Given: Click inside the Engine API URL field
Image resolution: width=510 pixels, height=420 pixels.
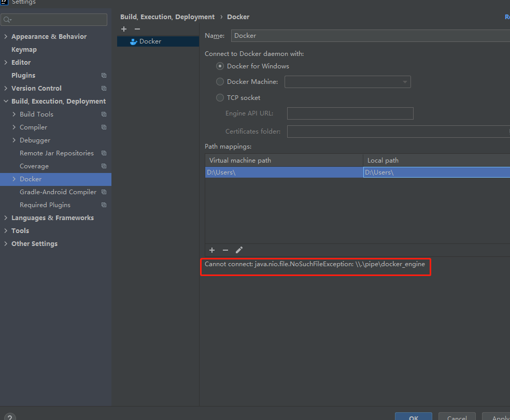Looking at the screenshot, I should click(350, 113).
